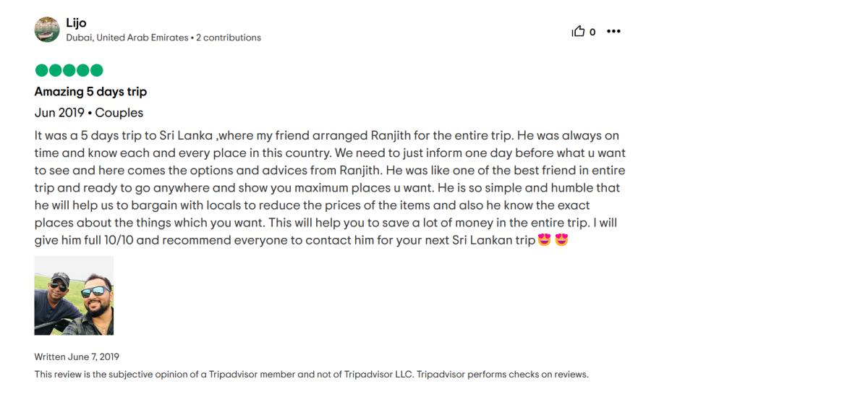The width and height of the screenshot is (868, 397).
Task: Click the thumbs-up helpful icon
Action: click(x=578, y=31)
